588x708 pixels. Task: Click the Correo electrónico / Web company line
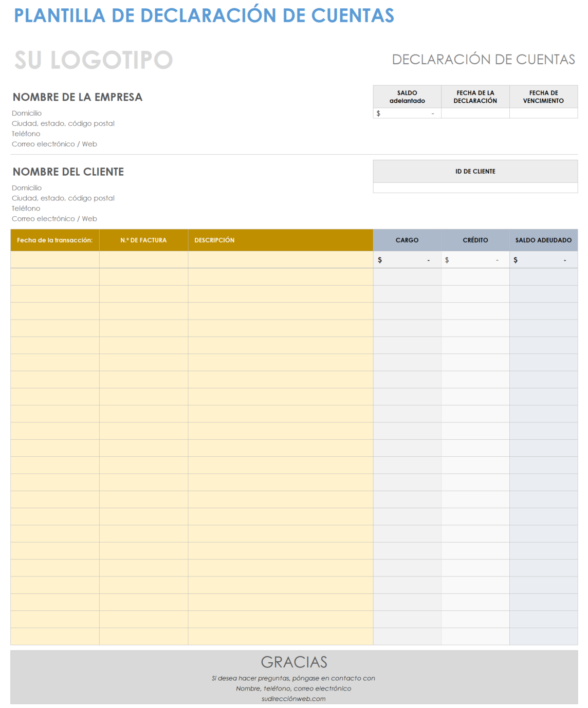54,144
